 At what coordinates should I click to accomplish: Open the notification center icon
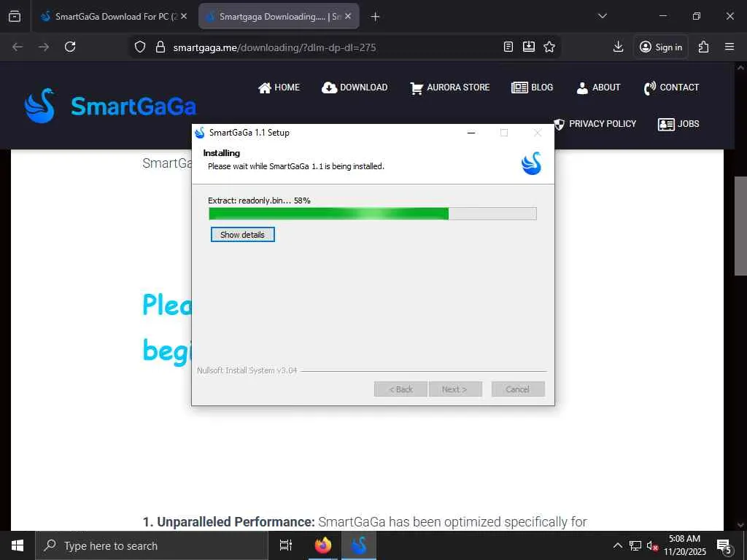point(724,546)
